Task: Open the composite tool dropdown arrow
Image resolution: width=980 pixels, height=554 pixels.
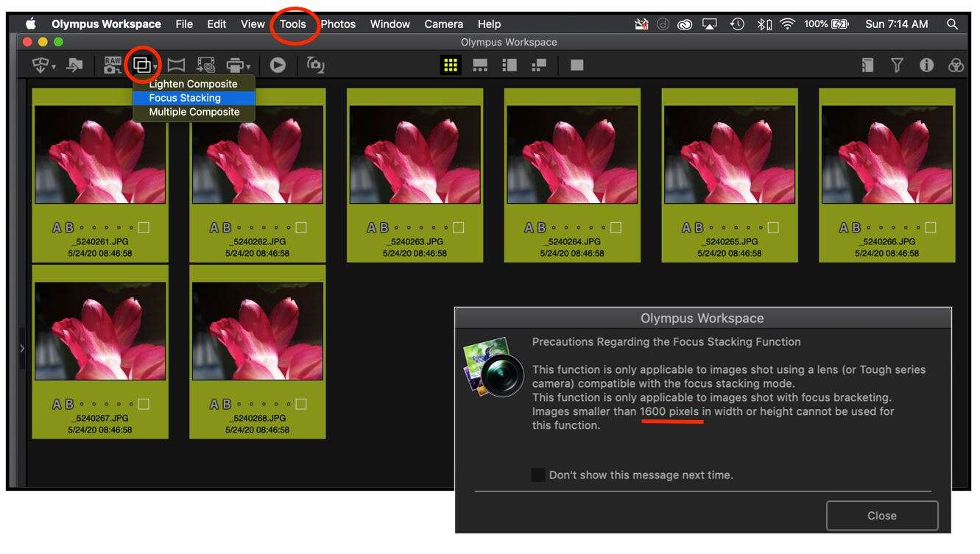Action: [x=155, y=68]
